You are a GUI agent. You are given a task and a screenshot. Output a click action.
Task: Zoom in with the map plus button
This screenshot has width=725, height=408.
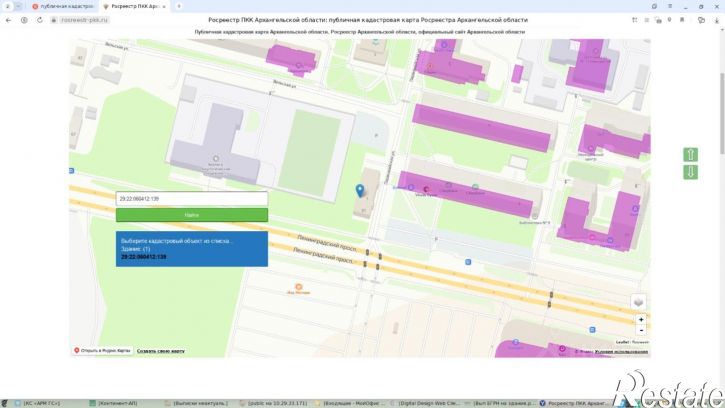pos(641,320)
